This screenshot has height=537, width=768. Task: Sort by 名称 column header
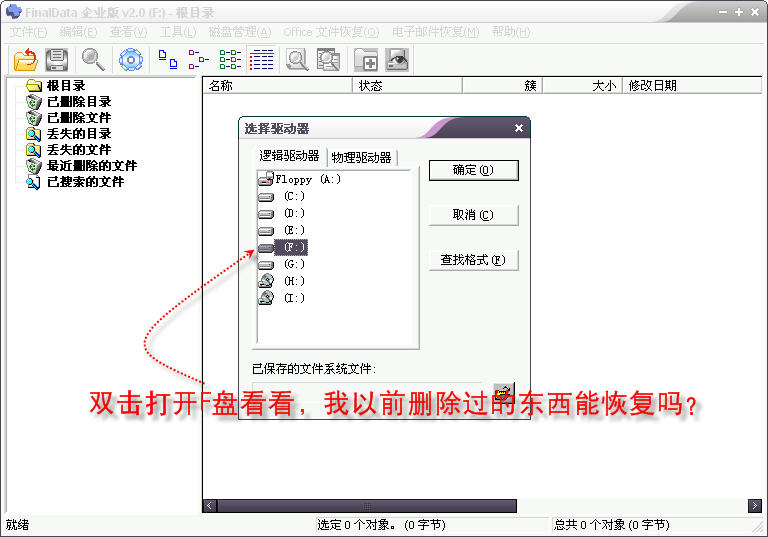278,86
